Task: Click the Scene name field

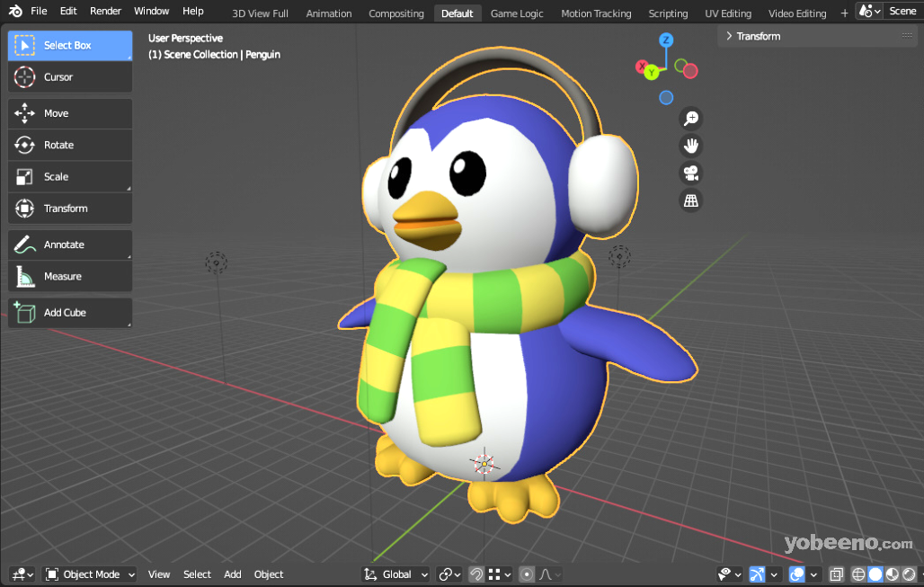Action: [904, 11]
